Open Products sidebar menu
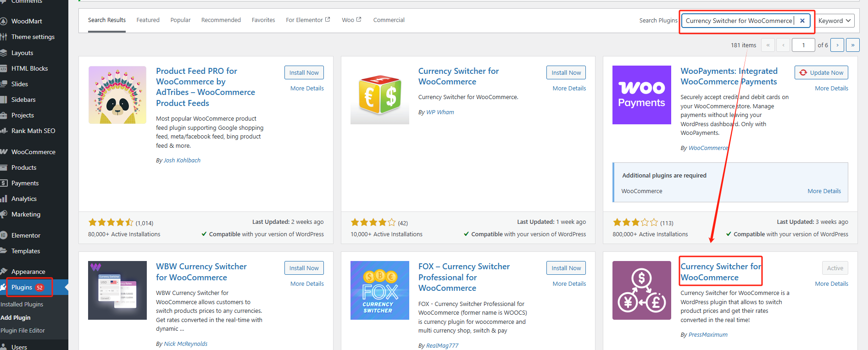 coord(24,167)
